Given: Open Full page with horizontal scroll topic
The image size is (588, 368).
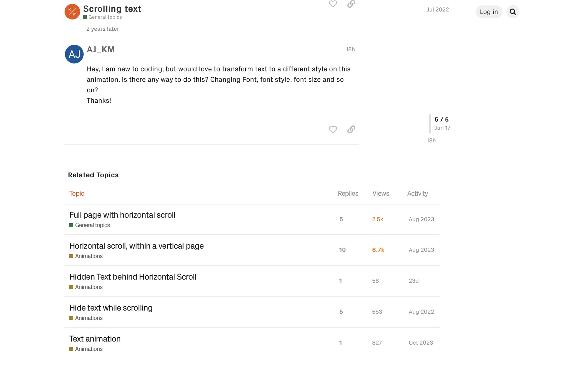Looking at the screenshot, I should pos(122,215).
